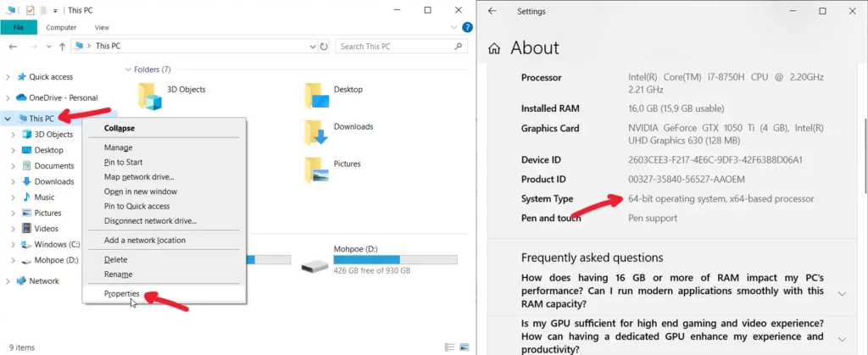The image size is (868, 355).
Task: Select Downloads in the navigation tree
Action: coord(54,181)
